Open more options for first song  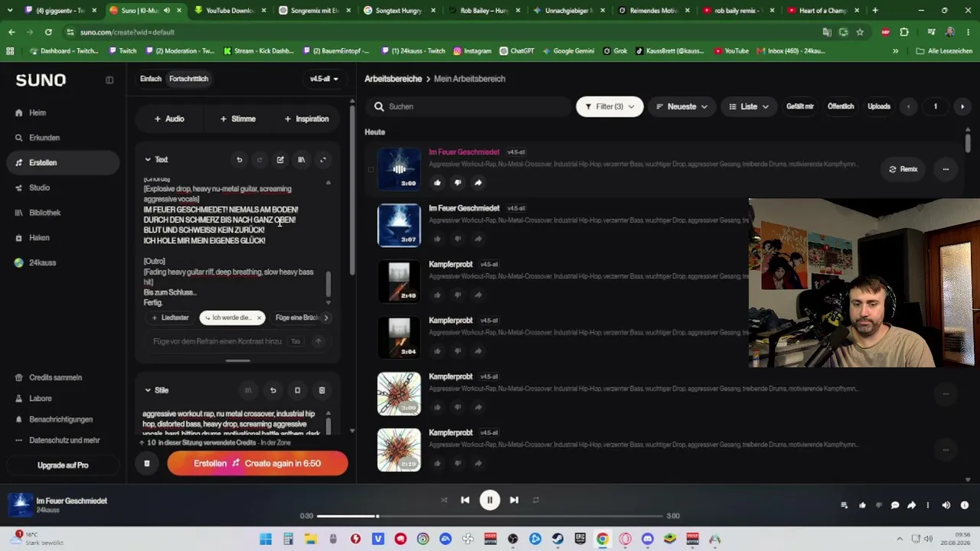pos(946,169)
